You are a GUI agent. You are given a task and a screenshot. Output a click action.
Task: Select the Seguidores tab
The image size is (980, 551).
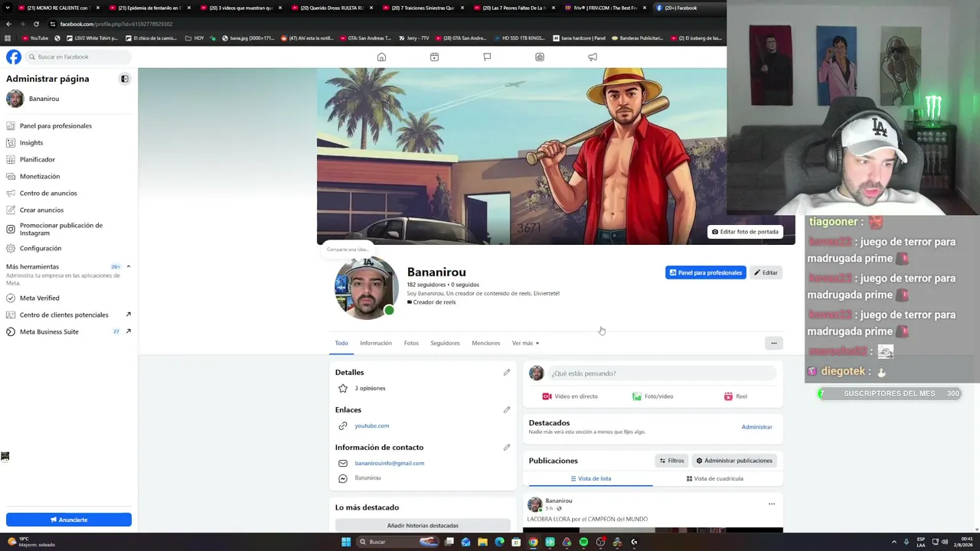(x=445, y=343)
